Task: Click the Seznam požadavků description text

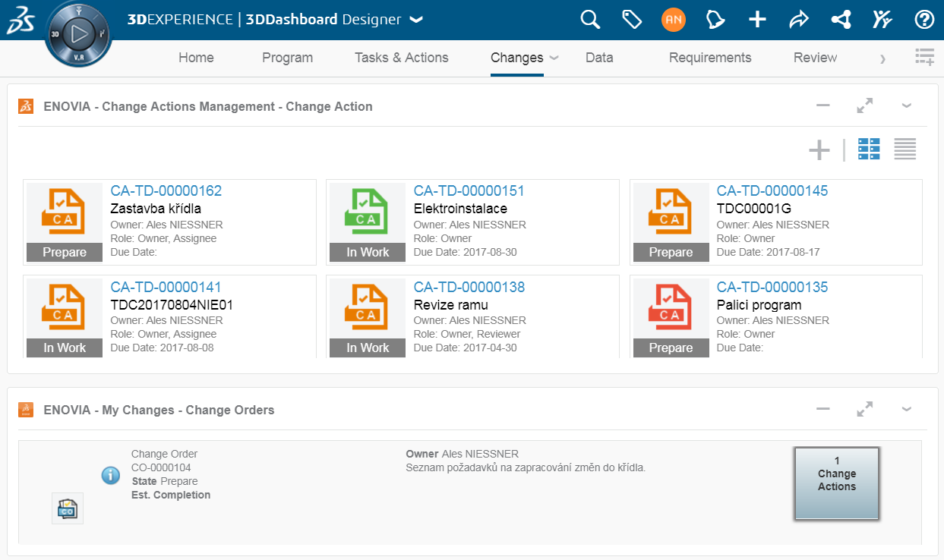Action: [526, 467]
